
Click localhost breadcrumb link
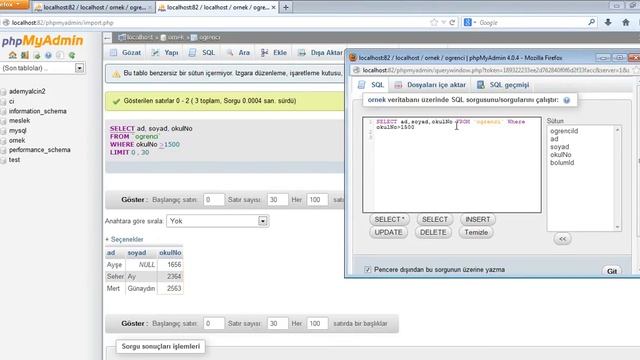(x=139, y=37)
